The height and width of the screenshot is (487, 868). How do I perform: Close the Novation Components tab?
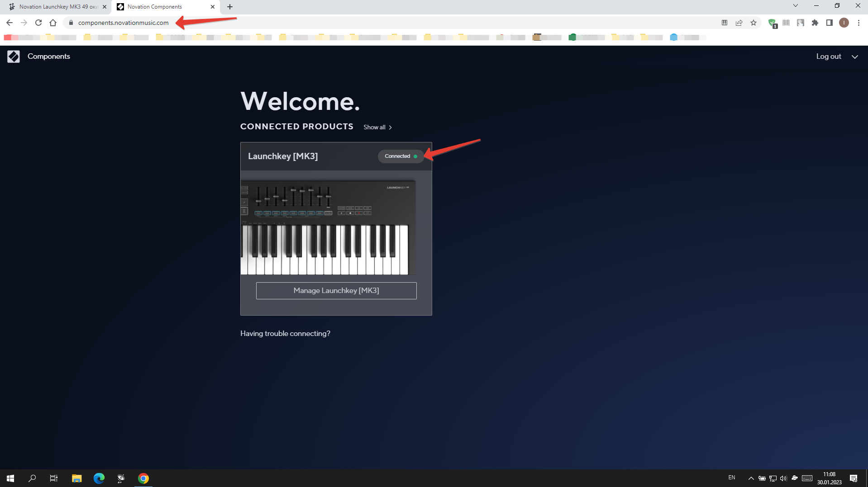click(213, 7)
